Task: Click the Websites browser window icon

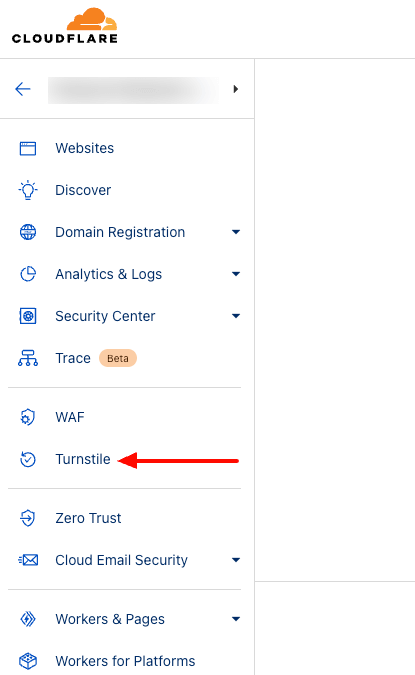Action: point(28,149)
